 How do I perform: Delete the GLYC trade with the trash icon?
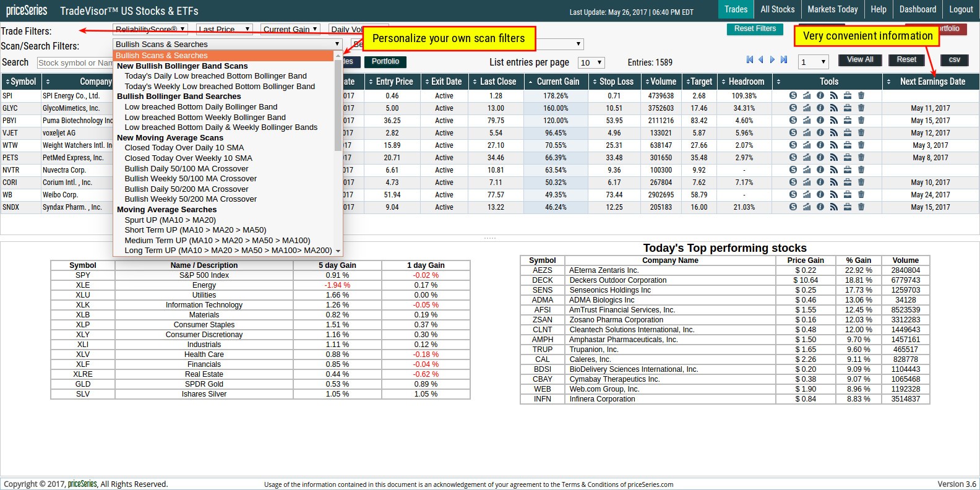[861, 108]
